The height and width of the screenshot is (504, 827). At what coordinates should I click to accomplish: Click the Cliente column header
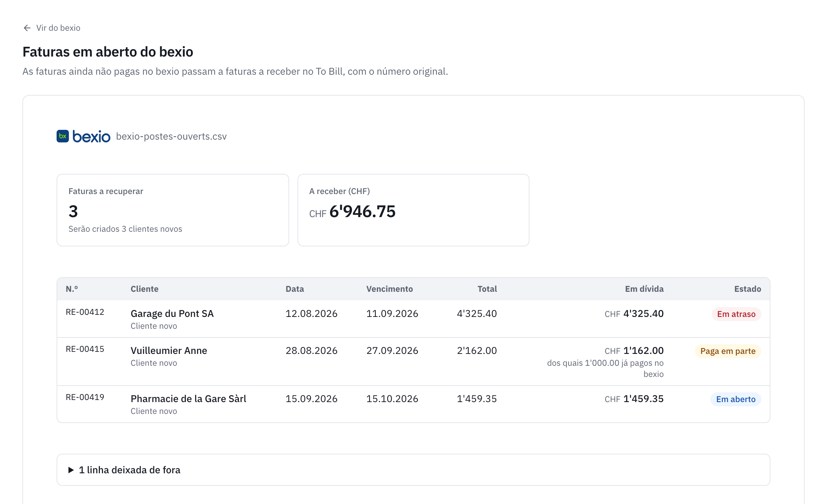click(145, 289)
